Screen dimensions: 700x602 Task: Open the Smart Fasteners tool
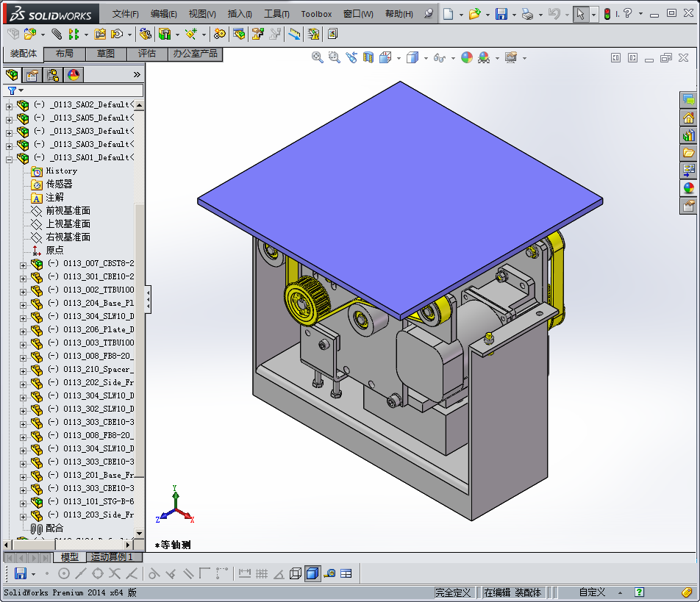pos(100,34)
